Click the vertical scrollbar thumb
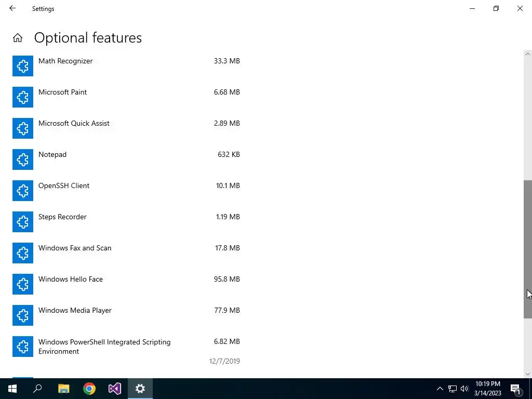The width and height of the screenshot is (532, 399). (528, 249)
